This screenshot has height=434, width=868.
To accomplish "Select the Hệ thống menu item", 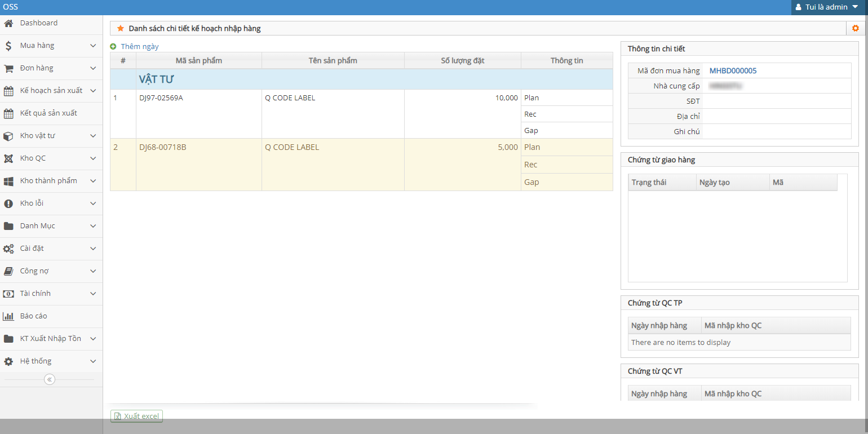I will click(51, 361).
